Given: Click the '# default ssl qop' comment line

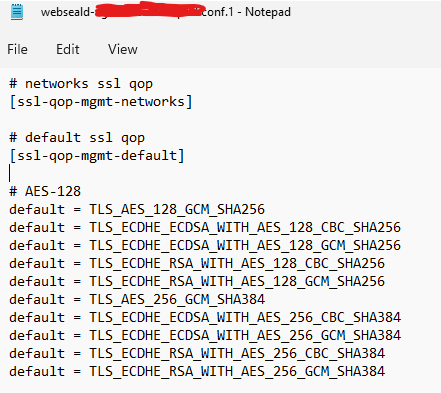Looking at the screenshot, I should 77,138.
